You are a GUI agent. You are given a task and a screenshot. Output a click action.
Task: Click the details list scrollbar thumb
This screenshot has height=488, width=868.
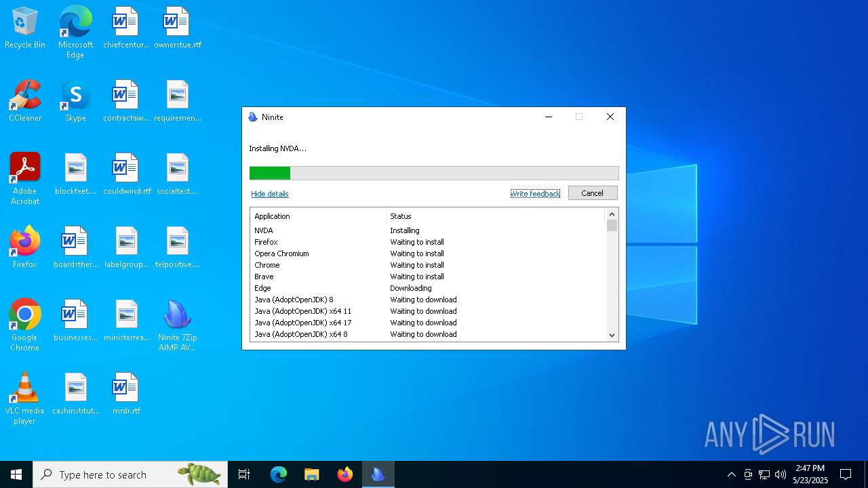tap(612, 226)
